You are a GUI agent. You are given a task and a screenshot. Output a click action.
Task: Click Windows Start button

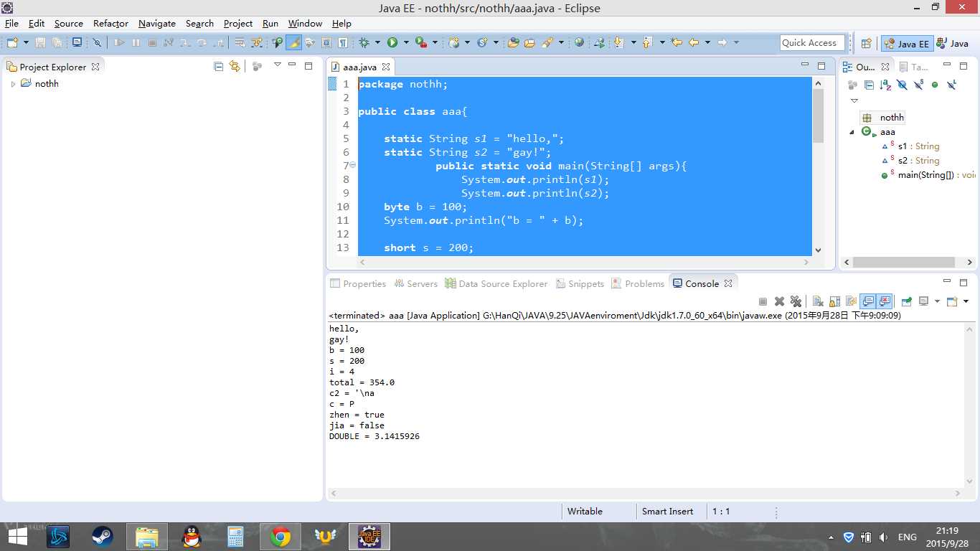(18, 537)
